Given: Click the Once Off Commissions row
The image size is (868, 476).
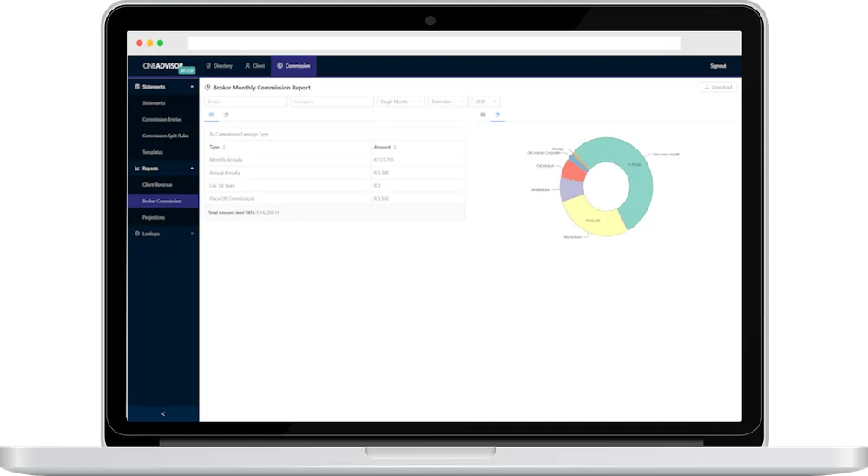Looking at the screenshot, I should (x=334, y=198).
